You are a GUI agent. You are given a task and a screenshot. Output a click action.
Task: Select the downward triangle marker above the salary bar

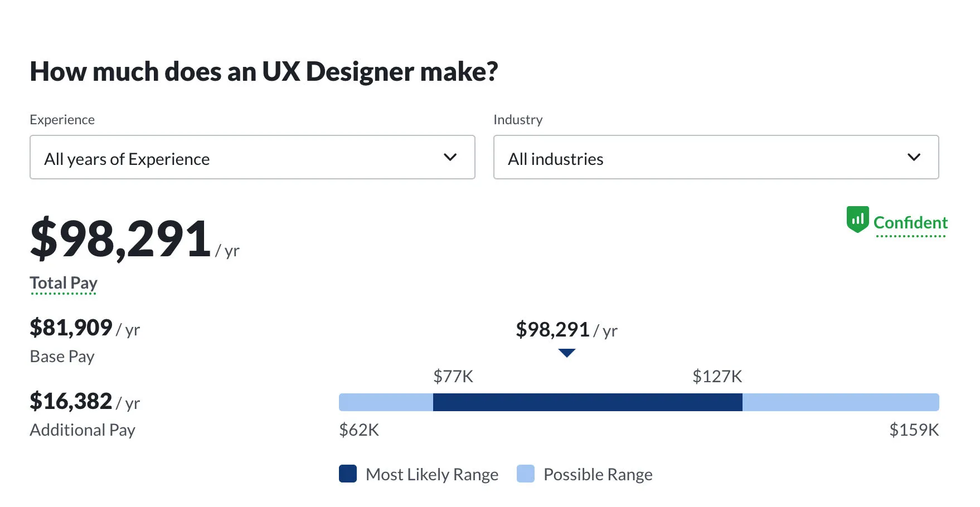click(566, 352)
